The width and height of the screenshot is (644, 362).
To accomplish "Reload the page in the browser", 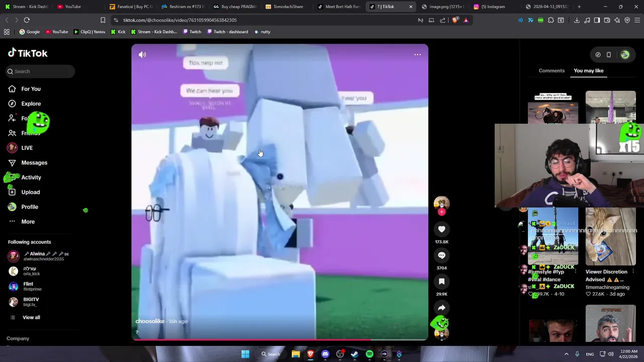I will 27,20.
